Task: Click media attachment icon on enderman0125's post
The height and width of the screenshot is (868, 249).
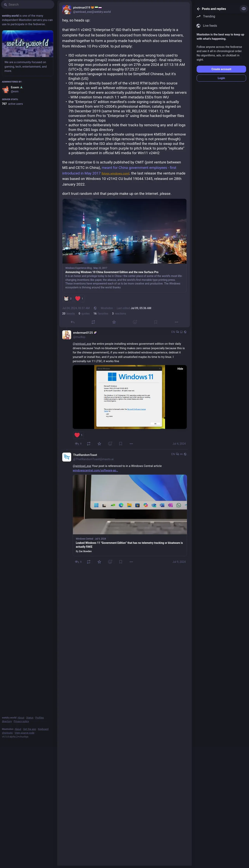Action: tap(181, 332)
